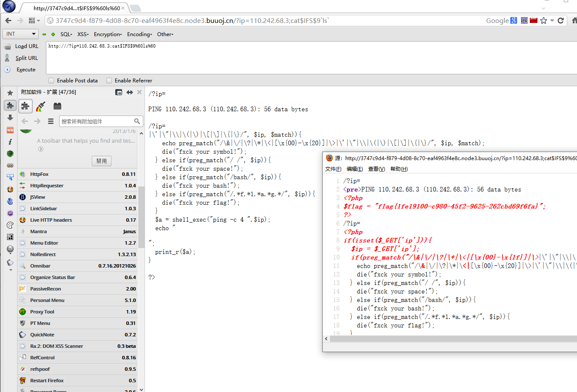Close the add-ons sidebar panel

(x=139, y=92)
